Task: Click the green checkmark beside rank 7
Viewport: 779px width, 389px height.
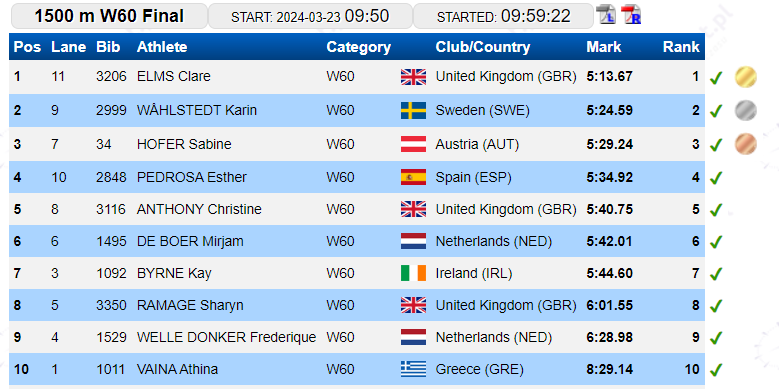Action: 715,274
